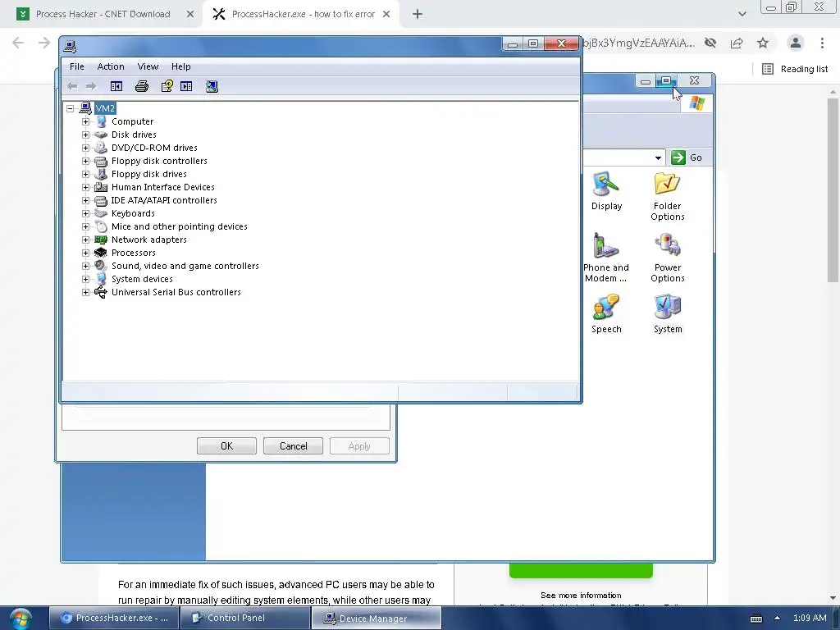
Task: Click the taskbar clock showing 1:09 AM
Action: (x=810, y=618)
